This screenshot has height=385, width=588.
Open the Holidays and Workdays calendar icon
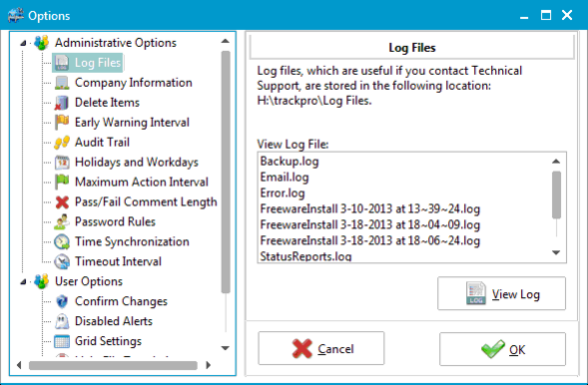(x=62, y=162)
